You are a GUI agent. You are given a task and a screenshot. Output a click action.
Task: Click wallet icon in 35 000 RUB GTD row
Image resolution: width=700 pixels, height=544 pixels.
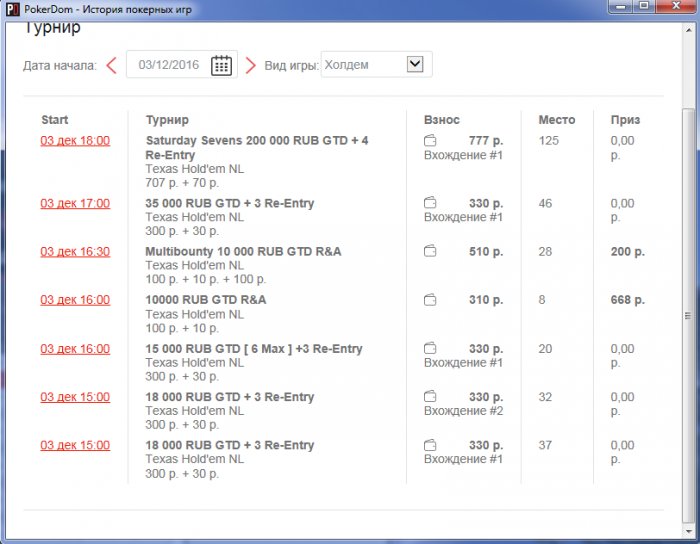click(430, 203)
